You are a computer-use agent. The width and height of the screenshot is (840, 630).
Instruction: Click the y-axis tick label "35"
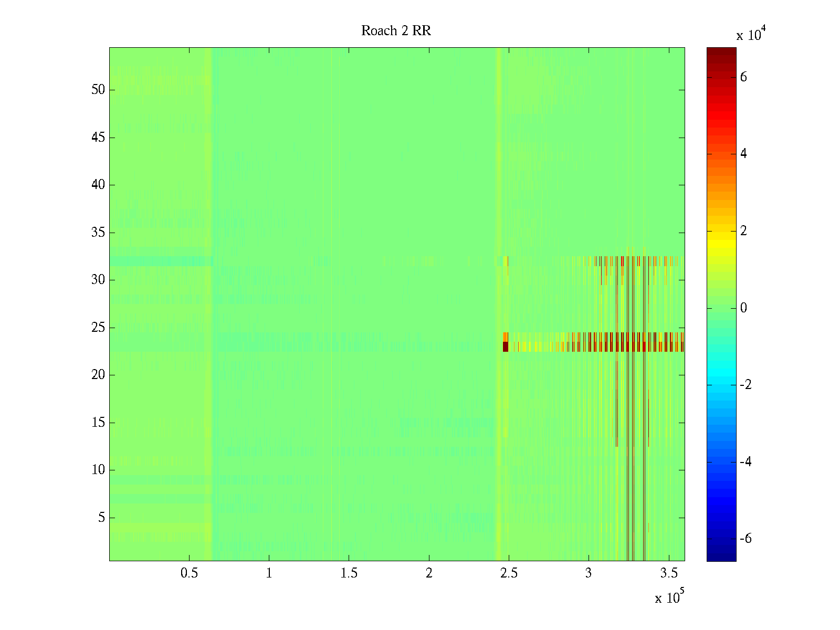(98, 233)
